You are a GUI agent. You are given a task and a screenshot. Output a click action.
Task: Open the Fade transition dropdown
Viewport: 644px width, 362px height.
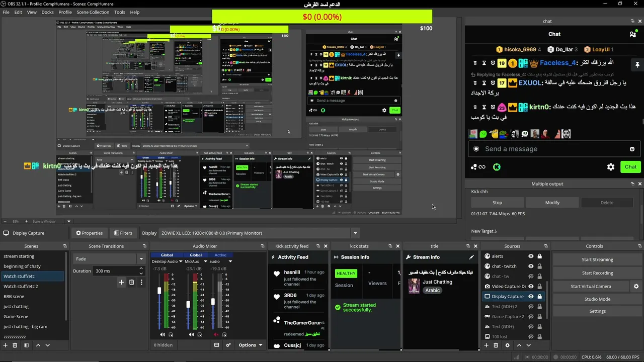[109, 258]
